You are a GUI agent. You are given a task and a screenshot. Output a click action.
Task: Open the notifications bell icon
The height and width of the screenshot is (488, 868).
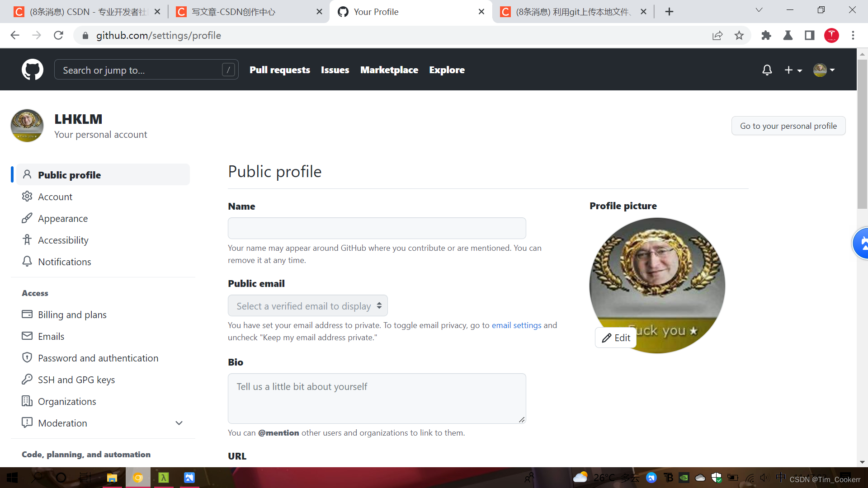tap(767, 70)
